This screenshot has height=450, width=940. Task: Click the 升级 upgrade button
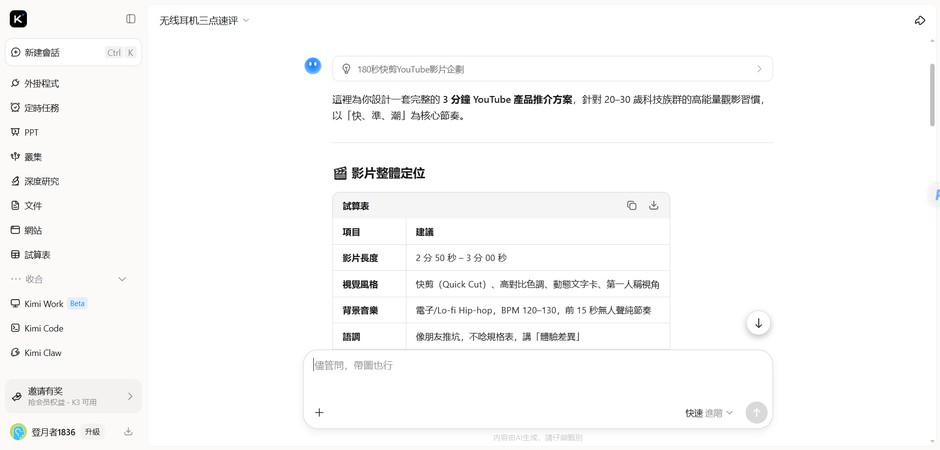point(92,431)
